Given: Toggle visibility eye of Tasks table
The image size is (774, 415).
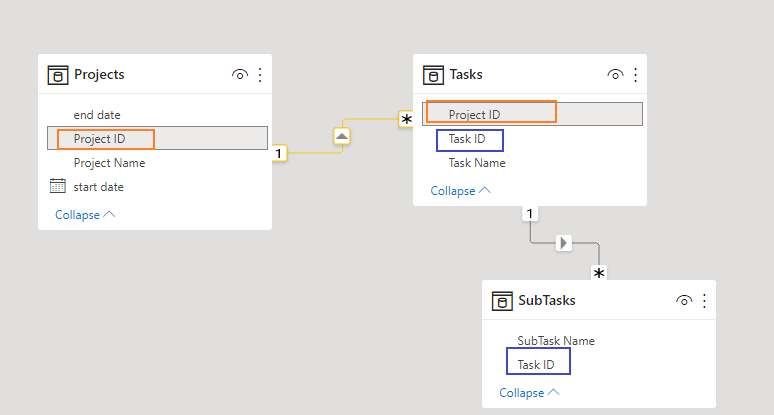Looking at the screenshot, I should pyautogui.click(x=615, y=75).
